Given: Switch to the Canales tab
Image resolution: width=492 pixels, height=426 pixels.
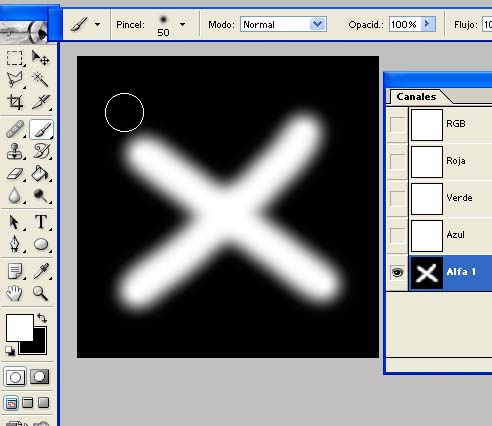Looking at the screenshot, I should (416, 97).
